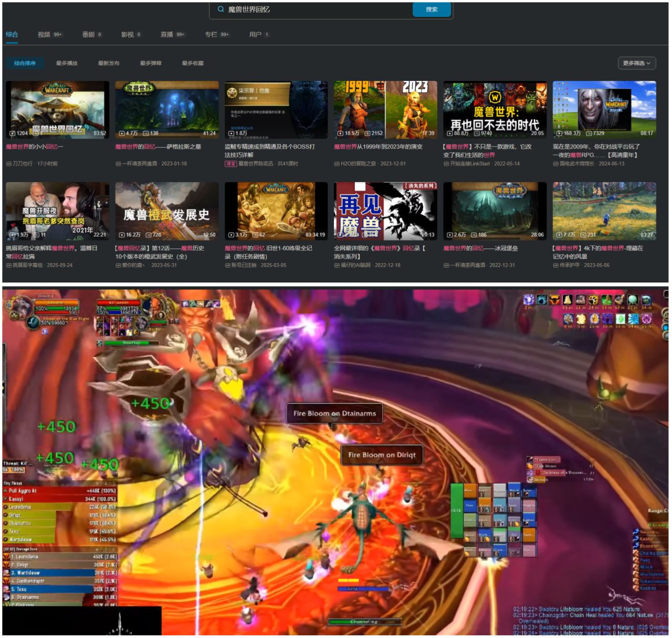The width and height of the screenshot is (672, 638).
Task: Open title 魔兽世界的回忆——冰冠堡垒
Action: click(x=481, y=248)
